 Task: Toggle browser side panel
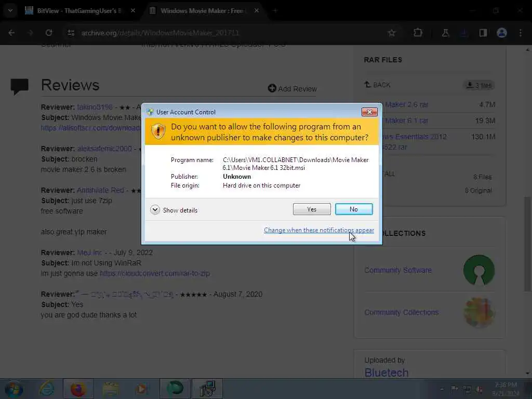coord(483,33)
